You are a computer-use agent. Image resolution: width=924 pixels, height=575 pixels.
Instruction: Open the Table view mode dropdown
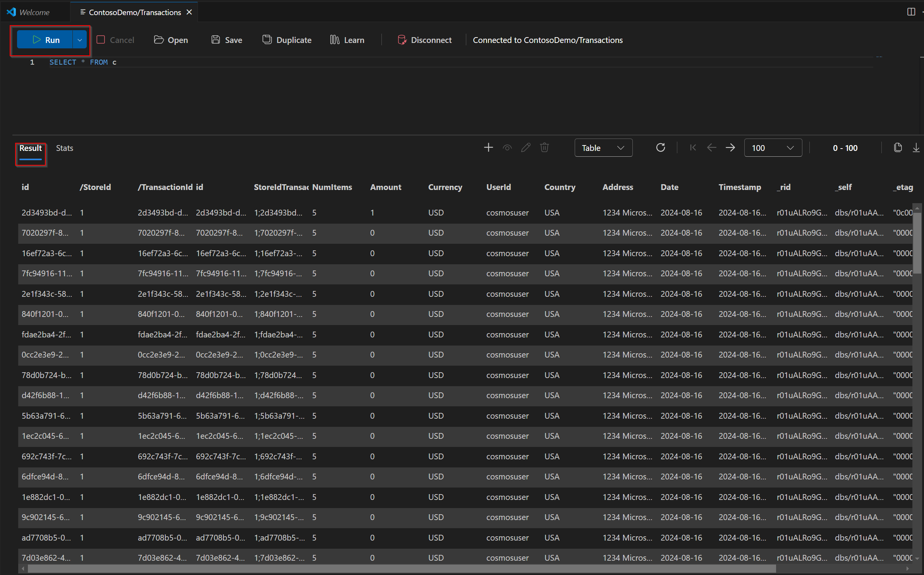coord(603,148)
